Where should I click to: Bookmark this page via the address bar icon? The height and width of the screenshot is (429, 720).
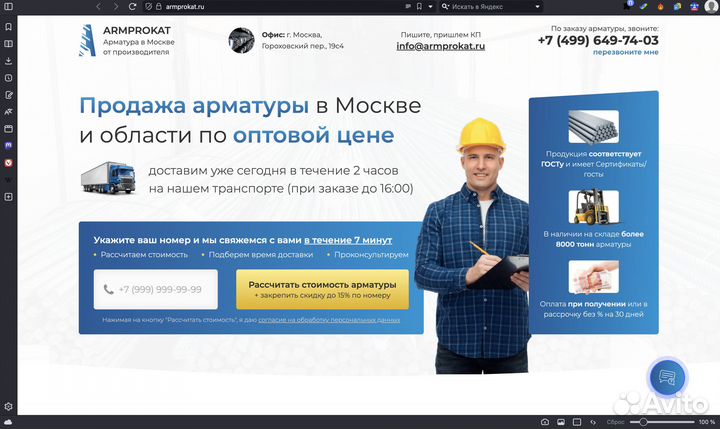point(419,6)
